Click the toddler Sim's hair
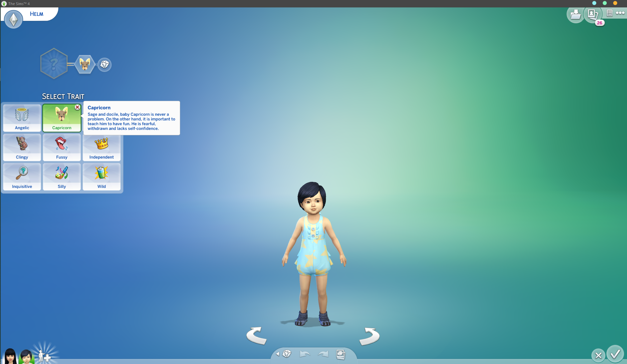627x364 pixels. pyautogui.click(x=312, y=192)
